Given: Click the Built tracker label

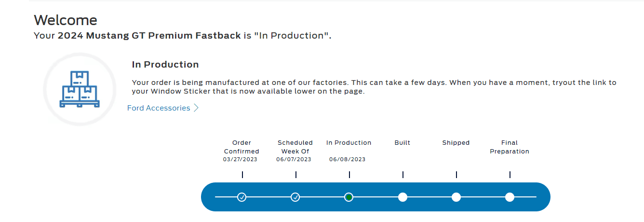Looking at the screenshot, I should (402, 143).
